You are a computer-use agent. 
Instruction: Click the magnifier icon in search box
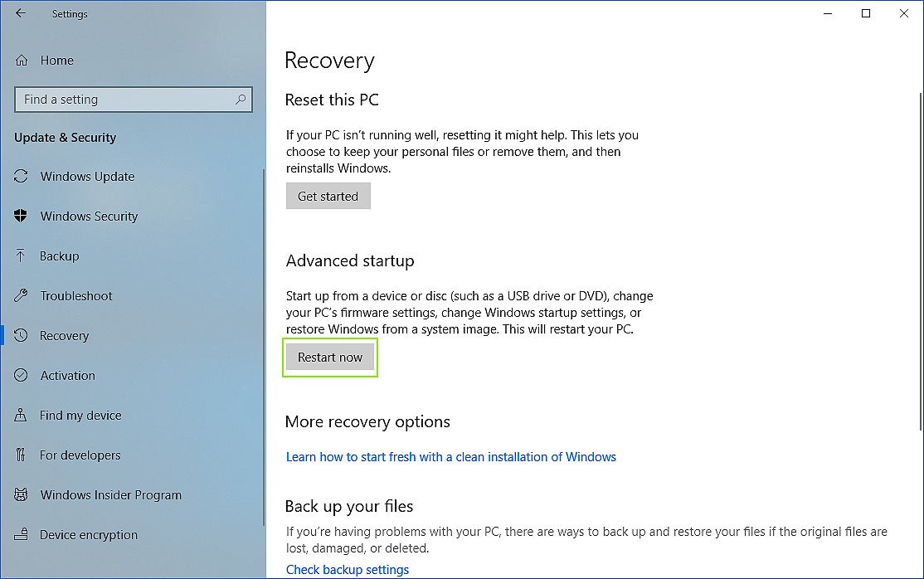(x=241, y=99)
